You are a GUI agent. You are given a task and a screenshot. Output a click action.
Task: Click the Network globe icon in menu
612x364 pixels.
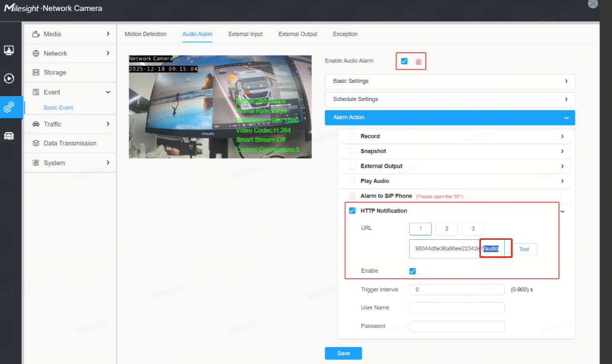point(36,54)
